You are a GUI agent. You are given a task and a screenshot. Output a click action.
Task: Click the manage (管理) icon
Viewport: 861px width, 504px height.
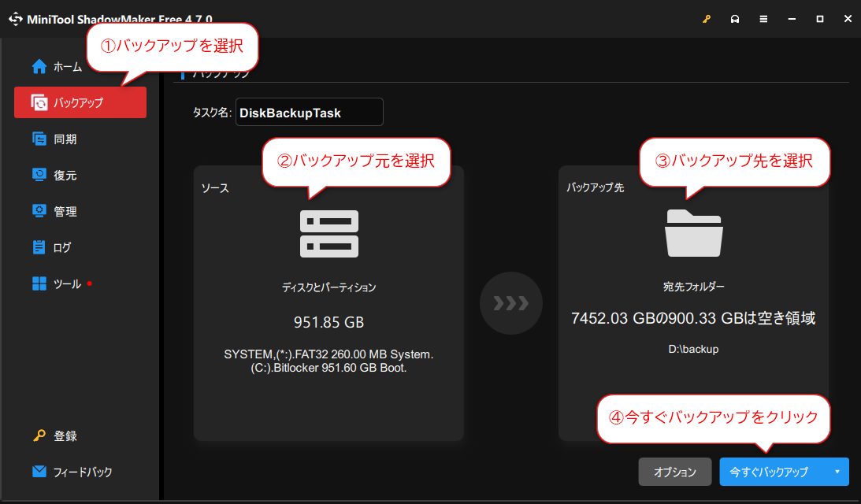coord(39,211)
